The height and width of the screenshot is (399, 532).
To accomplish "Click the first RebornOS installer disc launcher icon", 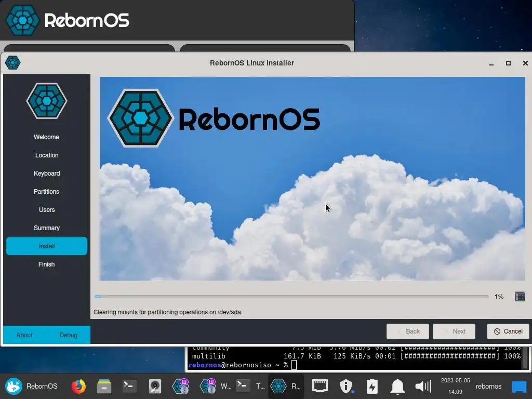I will [180, 386].
